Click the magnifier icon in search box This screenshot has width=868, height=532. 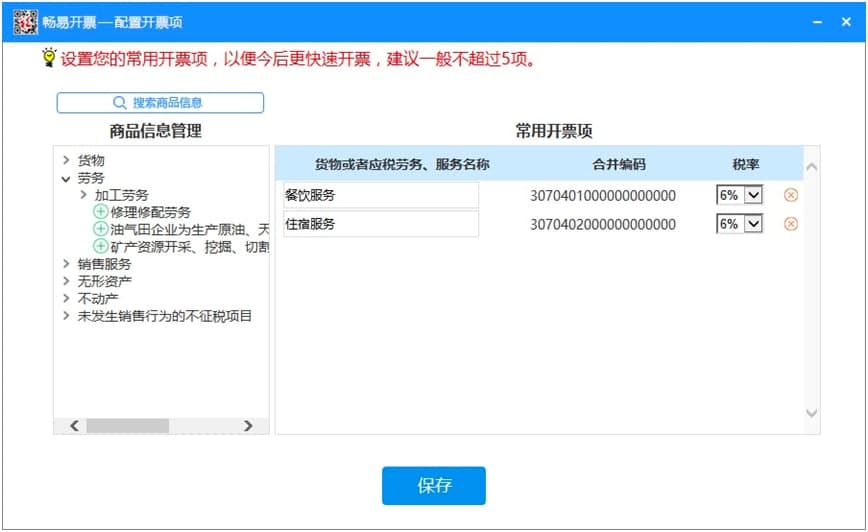tap(120, 102)
